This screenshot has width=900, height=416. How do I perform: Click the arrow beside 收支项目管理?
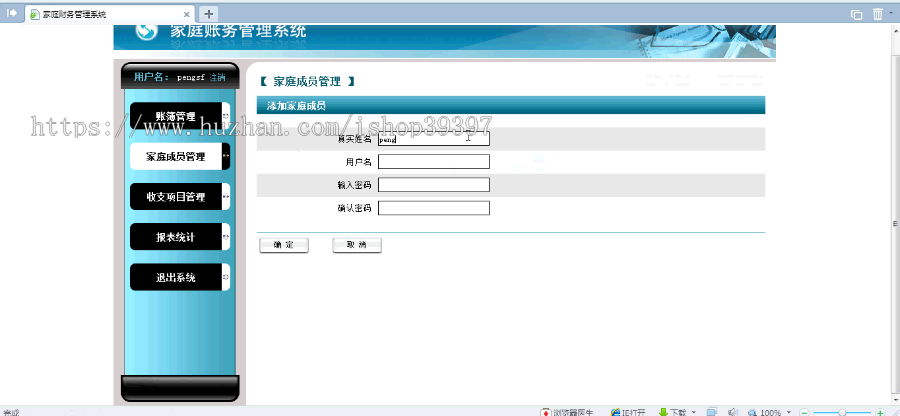point(226,197)
